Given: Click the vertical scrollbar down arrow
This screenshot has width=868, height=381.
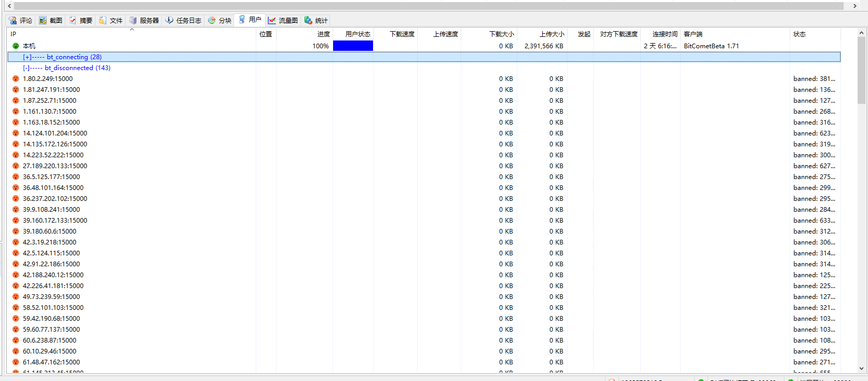Looking at the screenshot, I should point(861,369).
